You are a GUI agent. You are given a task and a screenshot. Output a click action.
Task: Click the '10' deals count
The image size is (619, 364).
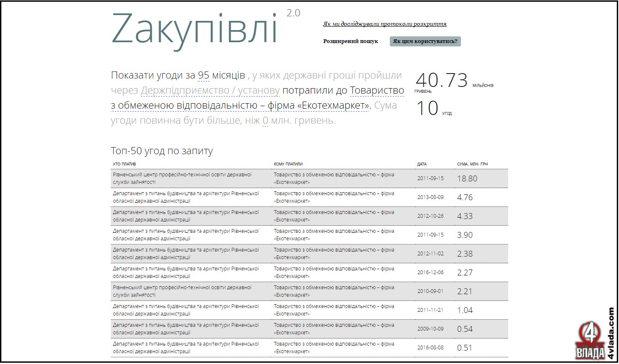427,108
